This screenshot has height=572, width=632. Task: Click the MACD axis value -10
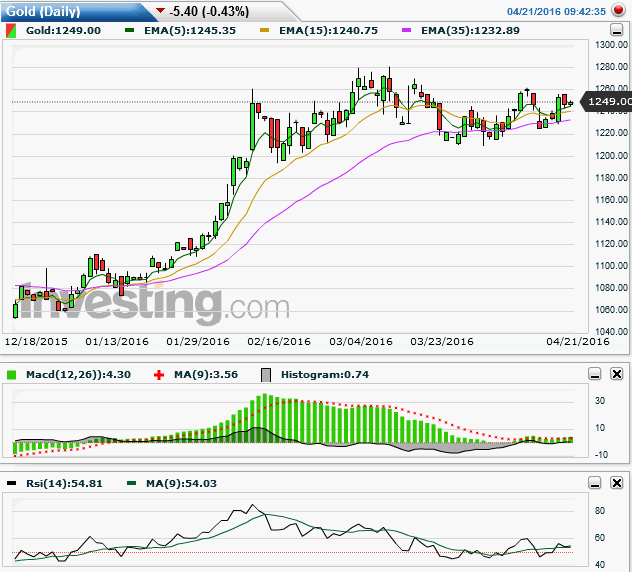[601, 455]
